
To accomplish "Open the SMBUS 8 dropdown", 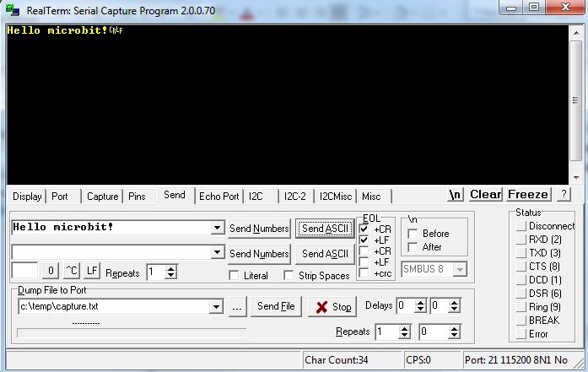I will [x=460, y=269].
